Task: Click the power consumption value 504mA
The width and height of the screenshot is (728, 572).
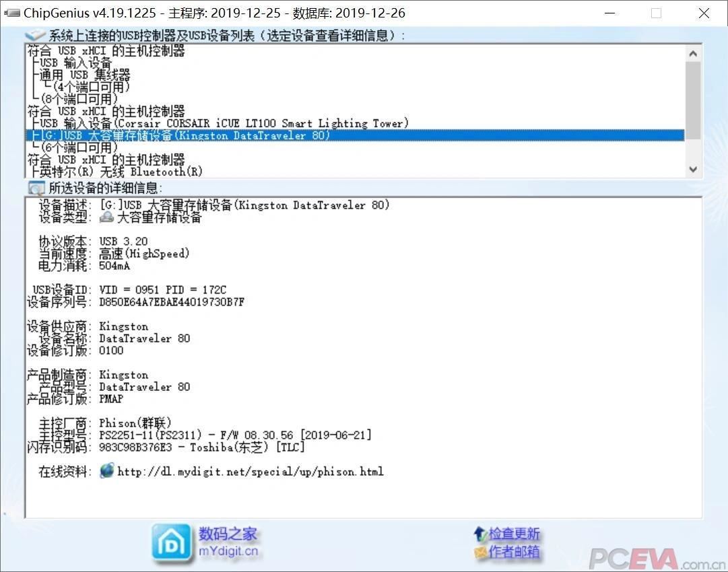Action: 114,266
